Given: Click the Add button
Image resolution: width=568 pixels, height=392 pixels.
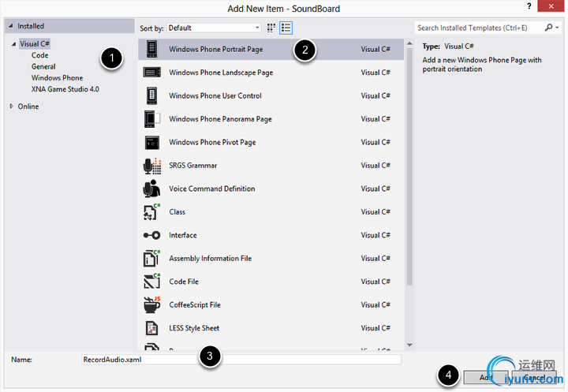Looking at the screenshot, I should (x=486, y=378).
